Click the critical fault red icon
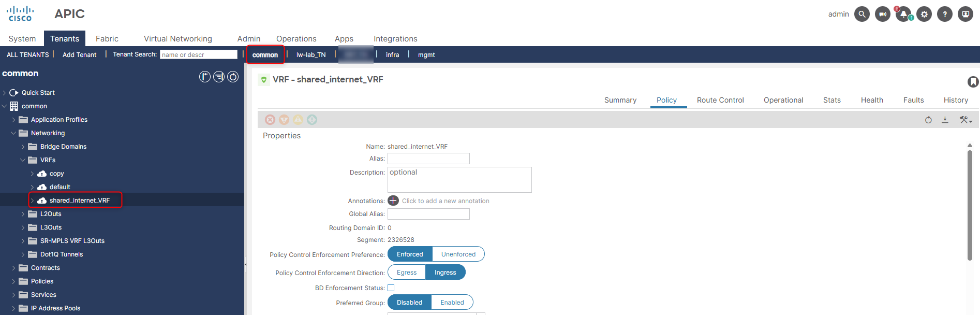The height and width of the screenshot is (315, 980). point(270,120)
